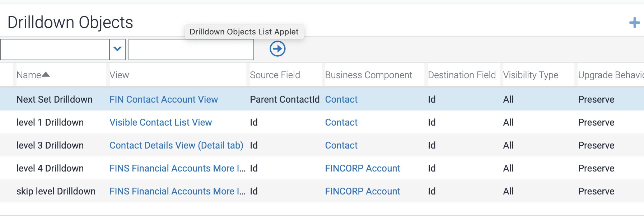Sort by the Destination Field column header
Image resolution: width=644 pixels, height=216 pixels.
point(462,75)
